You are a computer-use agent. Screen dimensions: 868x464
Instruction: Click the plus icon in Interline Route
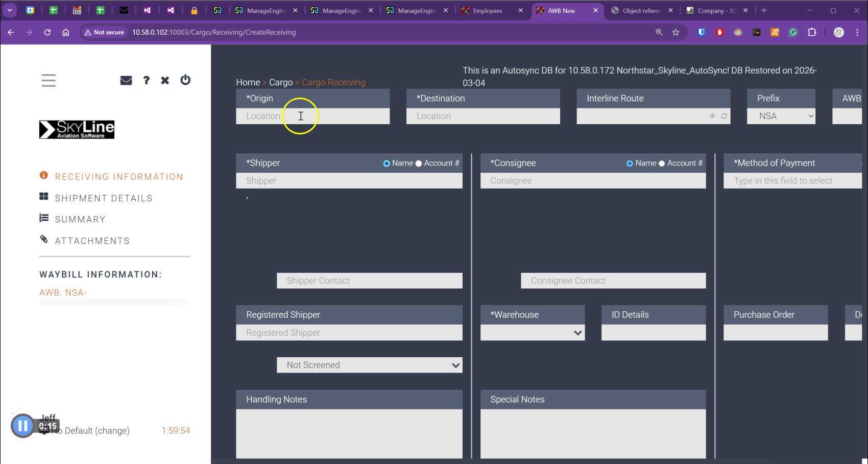[x=712, y=116]
